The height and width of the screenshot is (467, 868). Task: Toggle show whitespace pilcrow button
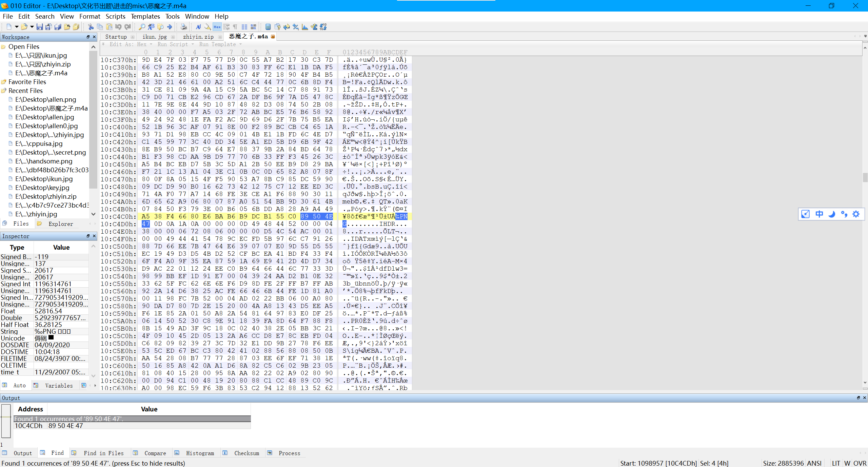235,27
